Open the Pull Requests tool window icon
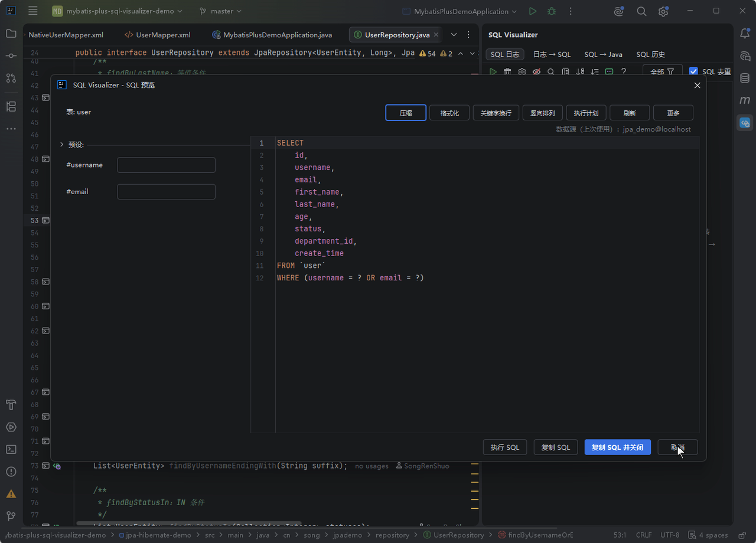Viewport: 756px width, 543px height. click(11, 77)
